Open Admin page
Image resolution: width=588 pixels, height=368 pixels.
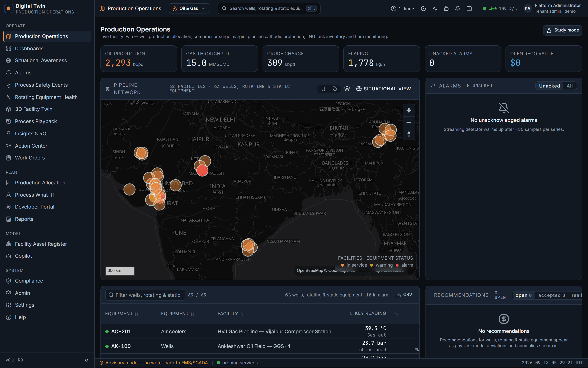47,293
